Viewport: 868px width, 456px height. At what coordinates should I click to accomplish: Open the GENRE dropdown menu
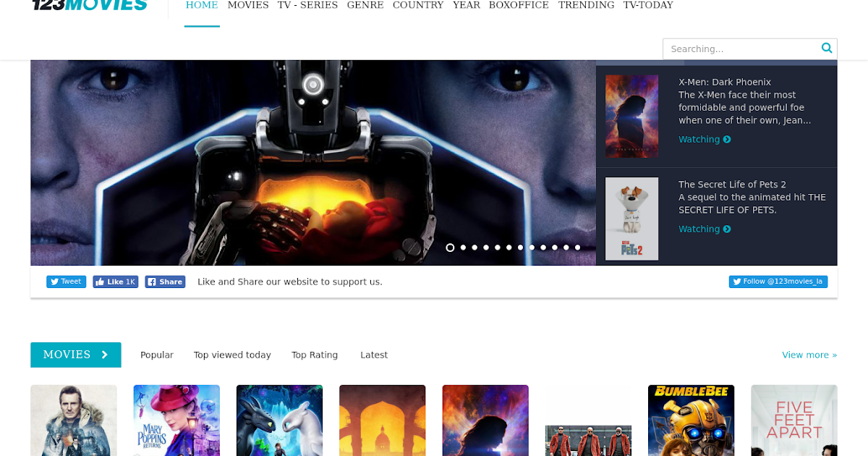(365, 5)
